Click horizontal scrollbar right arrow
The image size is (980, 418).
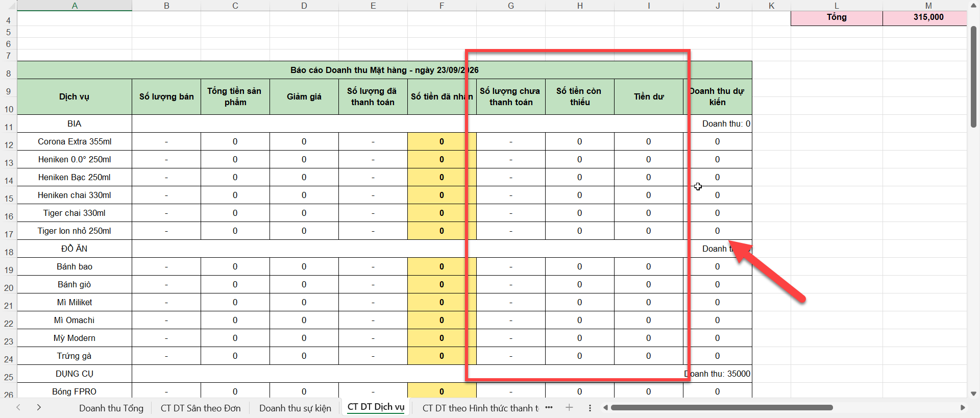click(x=963, y=407)
